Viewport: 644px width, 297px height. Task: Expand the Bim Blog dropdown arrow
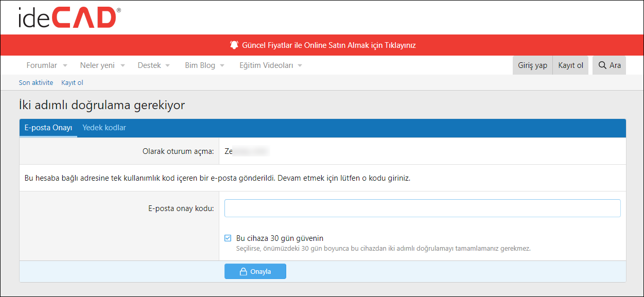(x=222, y=66)
